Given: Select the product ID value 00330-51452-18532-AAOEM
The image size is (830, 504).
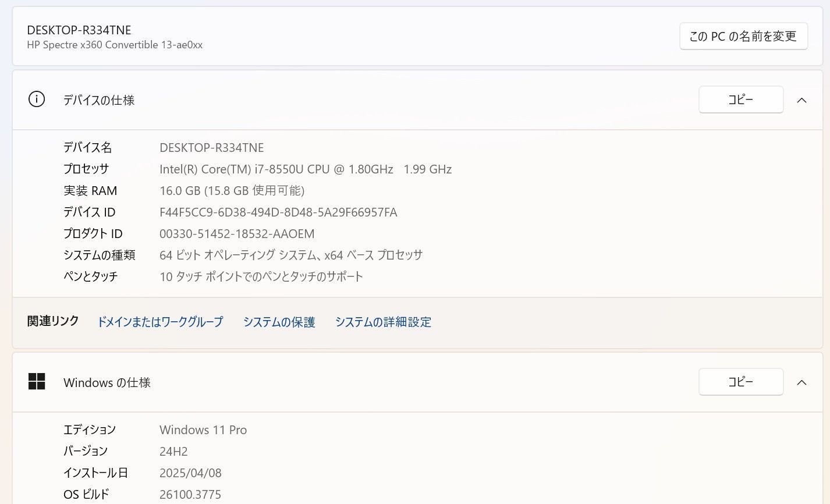Looking at the screenshot, I should point(237,234).
